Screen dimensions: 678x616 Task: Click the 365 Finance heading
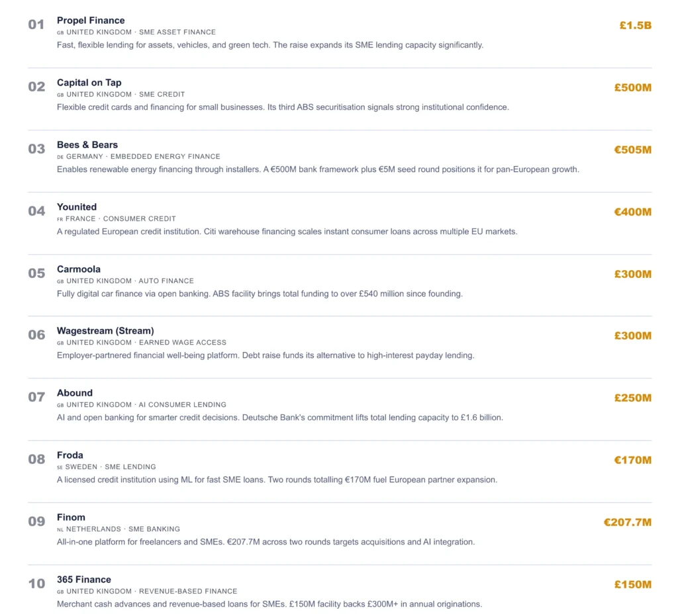tap(84, 580)
